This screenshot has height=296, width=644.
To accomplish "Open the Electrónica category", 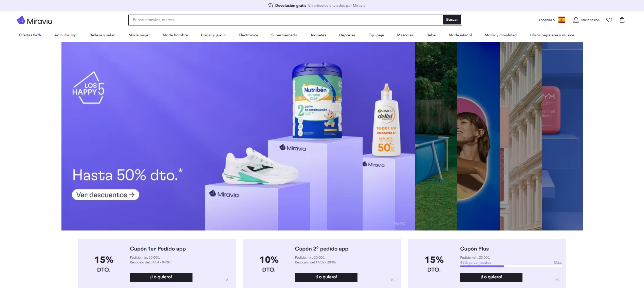I will tap(248, 35).
